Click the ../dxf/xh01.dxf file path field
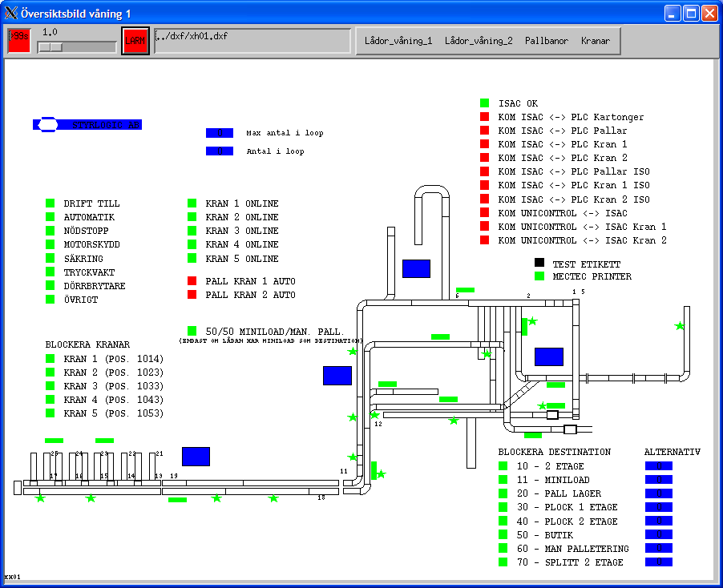Image resolution: width=723 pixels, height=588 pixels. point(252,41)
